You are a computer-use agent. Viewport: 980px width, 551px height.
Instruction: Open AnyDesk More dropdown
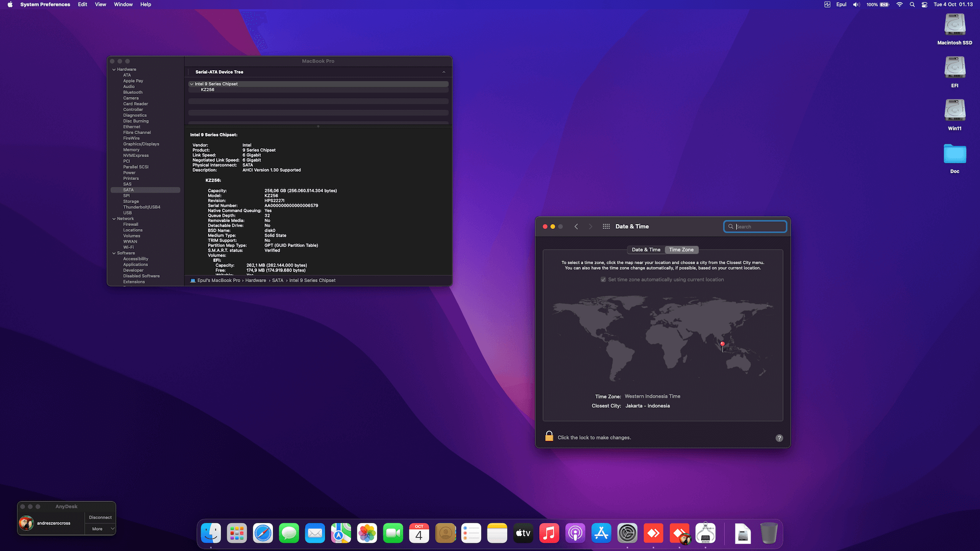click(100, 529)
